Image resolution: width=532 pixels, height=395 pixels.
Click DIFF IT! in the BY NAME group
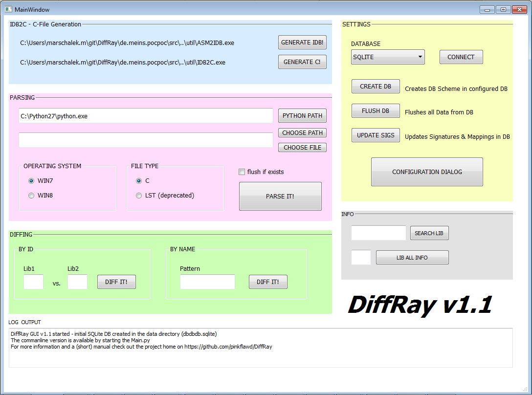pos(268,282)
